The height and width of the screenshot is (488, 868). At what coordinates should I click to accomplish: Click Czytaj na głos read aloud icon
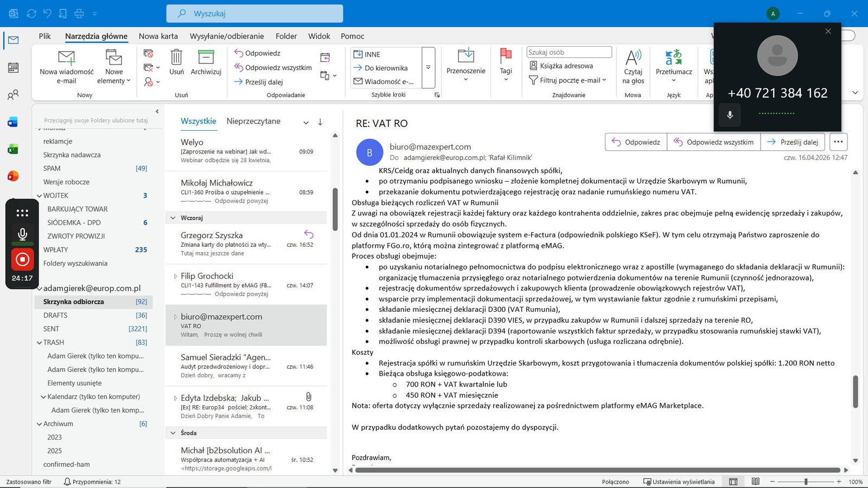(633, 66)
